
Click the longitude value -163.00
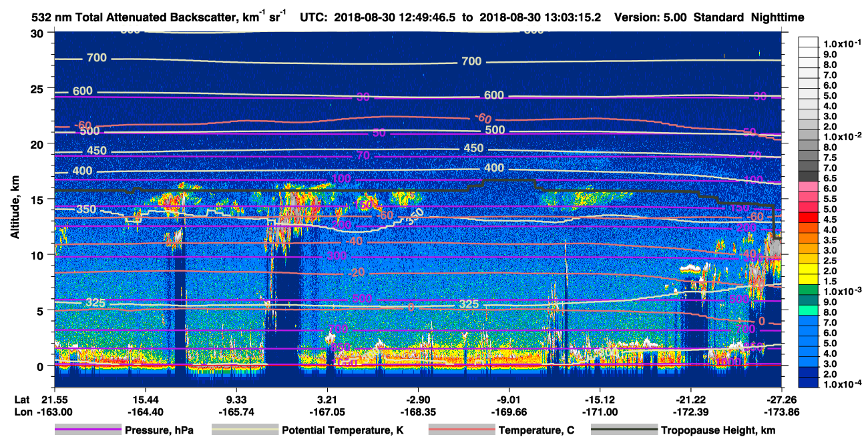pyautogui.click(x=54, y=412)
